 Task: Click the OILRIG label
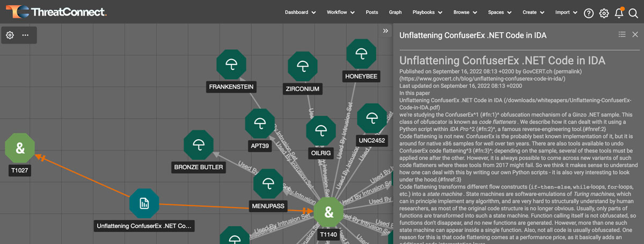coord(321,153)
